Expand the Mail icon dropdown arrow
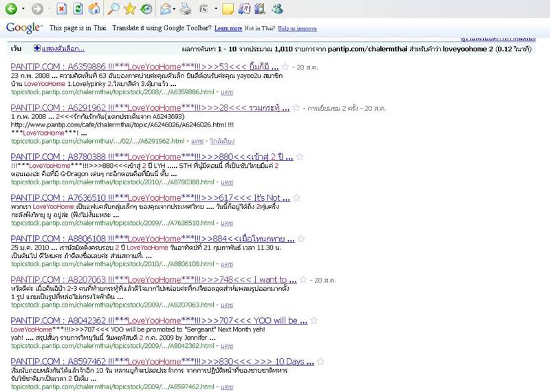Viewport: 550px width, 392px height. (x=175, y=9)
